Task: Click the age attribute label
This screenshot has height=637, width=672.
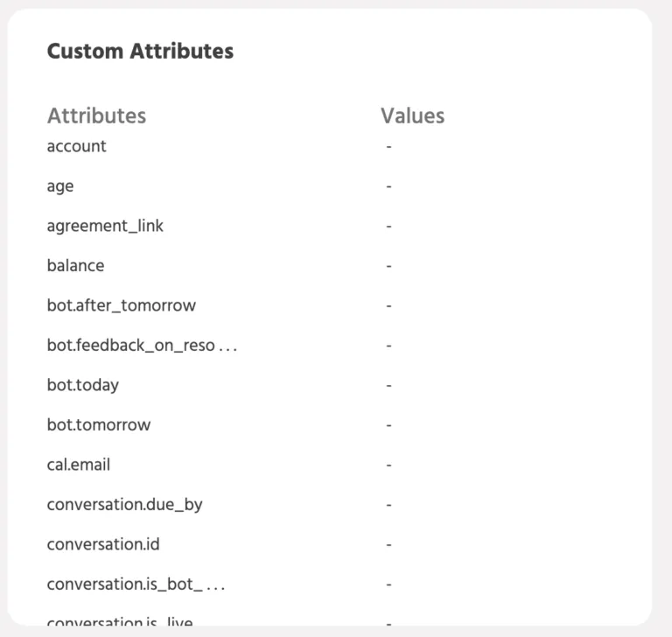Action: click(x=60, y=186)
